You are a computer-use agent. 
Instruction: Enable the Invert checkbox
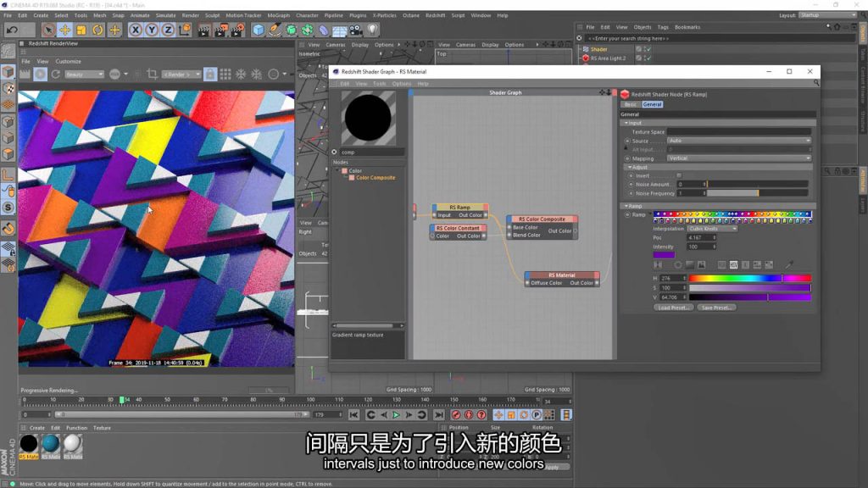click(x=679, y=176)
